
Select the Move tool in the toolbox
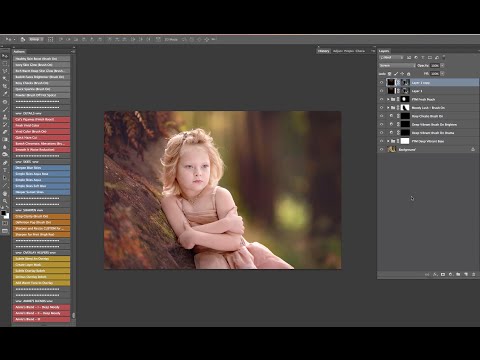pyautogui.click(x=5, y=56)
